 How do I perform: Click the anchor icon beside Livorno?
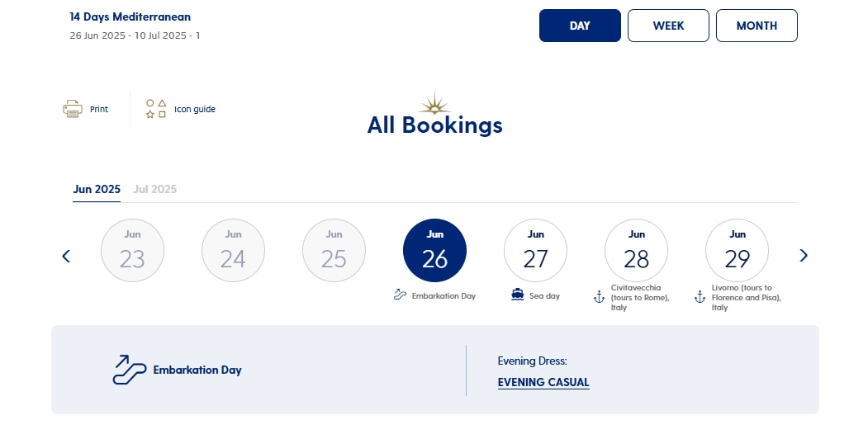(700, 297)
